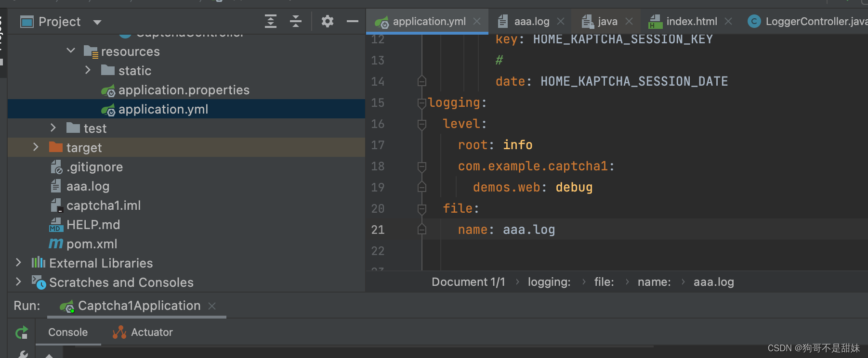
Task: Click HOME_KAPTCHA_SESSION_DATE value
Action: (x=634, y=81)
